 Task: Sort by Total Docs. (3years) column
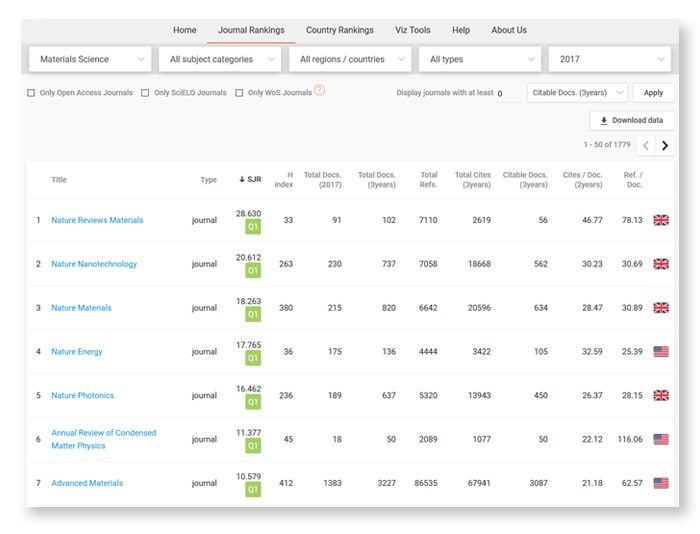[x=377, y=179]
